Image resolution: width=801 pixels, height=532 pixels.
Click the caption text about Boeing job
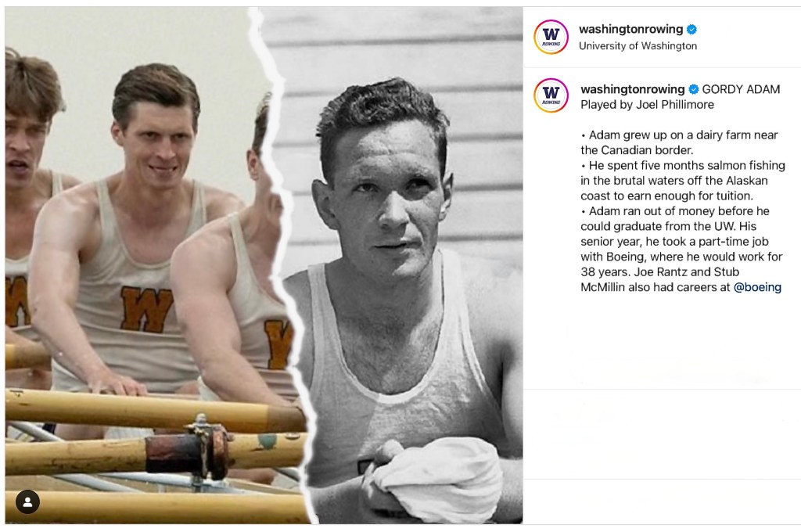coord(681,249)
